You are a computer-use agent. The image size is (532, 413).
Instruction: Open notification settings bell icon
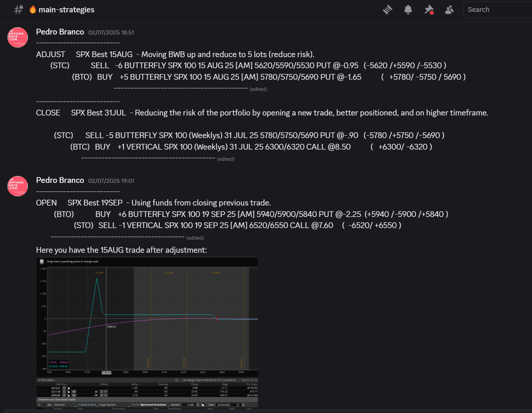pos(408,10)
